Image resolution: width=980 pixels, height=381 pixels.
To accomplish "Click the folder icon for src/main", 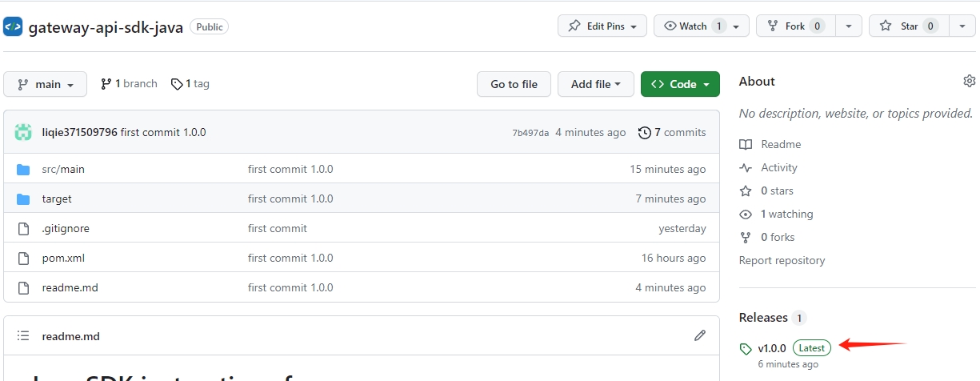I will coord(23,169).
